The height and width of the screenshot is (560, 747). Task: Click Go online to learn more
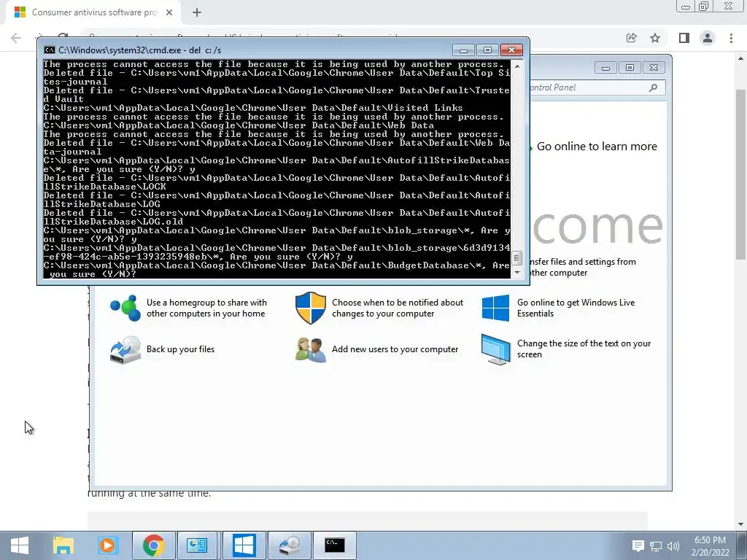click(x=597, y=147)
